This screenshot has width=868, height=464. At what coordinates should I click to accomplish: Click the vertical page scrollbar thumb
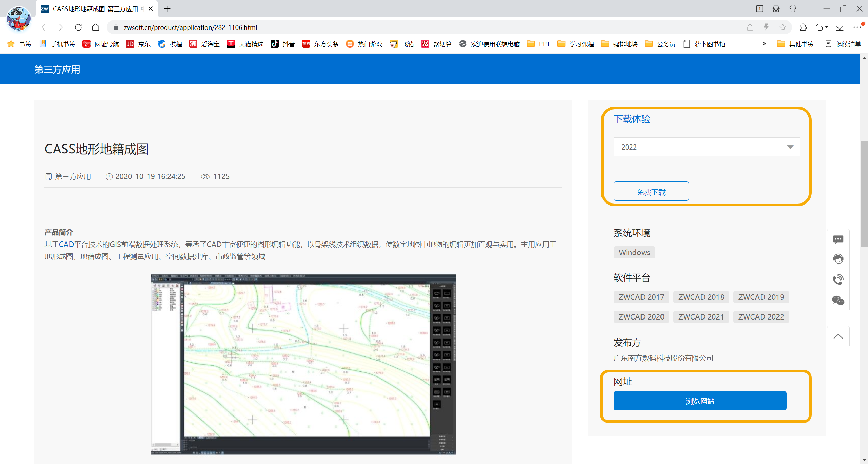864,193
